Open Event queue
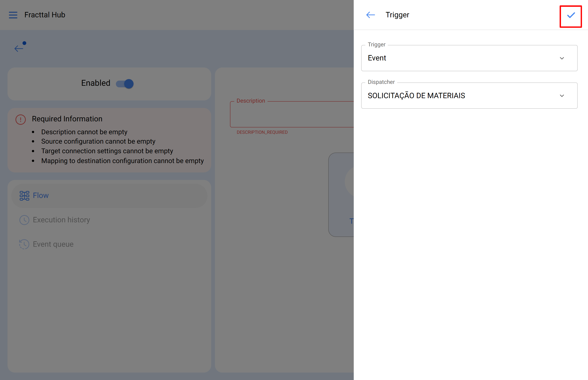Viewport: 588px width, 380px height. point(53,244)
